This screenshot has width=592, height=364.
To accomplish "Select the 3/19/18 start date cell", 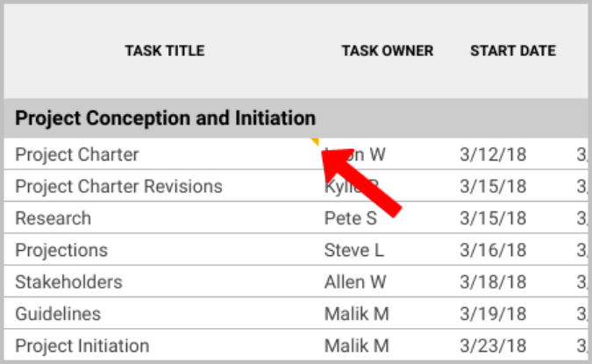I will coord(493,314).
